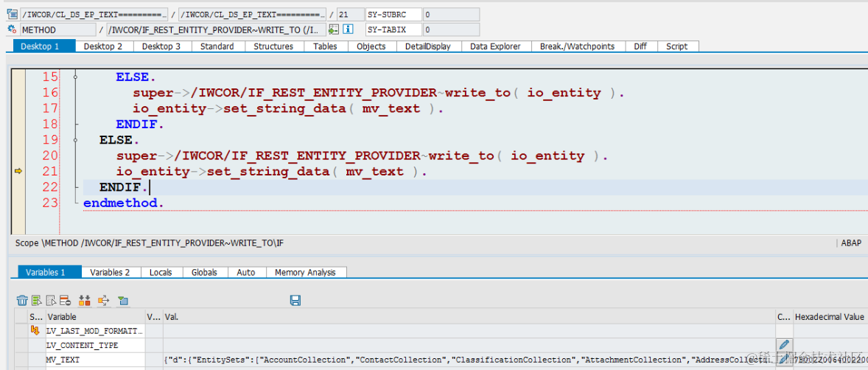Click the Variable column header
The height and width of the screenshot is (370, 868).
[94, 317]
